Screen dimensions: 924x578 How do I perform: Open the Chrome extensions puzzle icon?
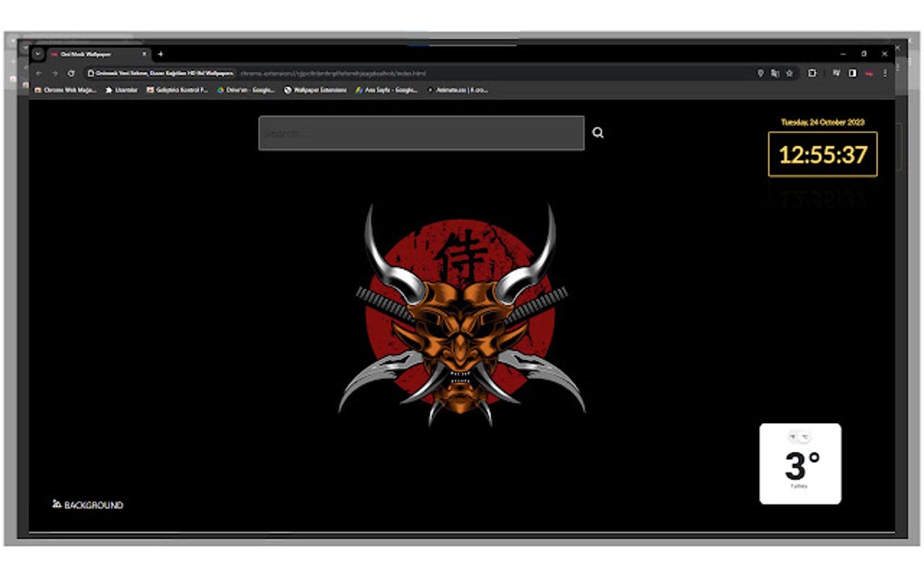813,73
